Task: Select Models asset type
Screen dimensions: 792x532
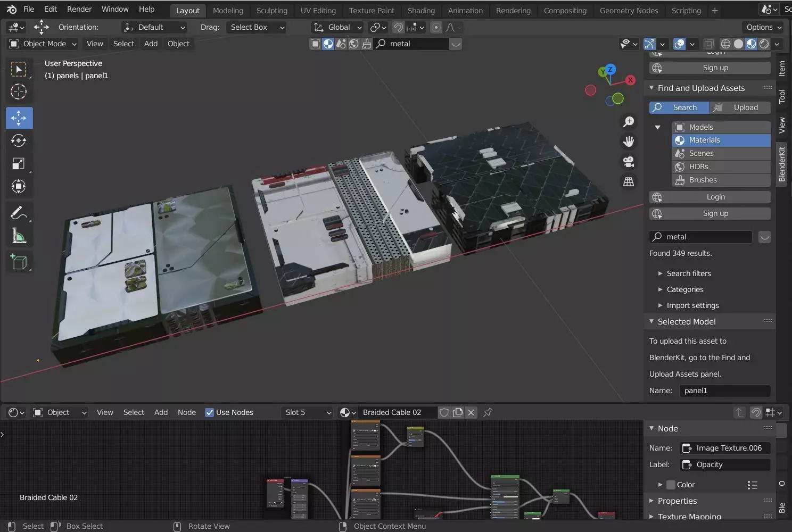Action: coord(722,127)
